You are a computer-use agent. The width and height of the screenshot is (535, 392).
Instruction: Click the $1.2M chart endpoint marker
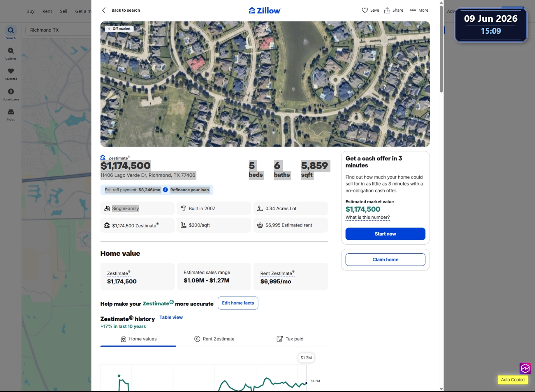pos(306,383)
